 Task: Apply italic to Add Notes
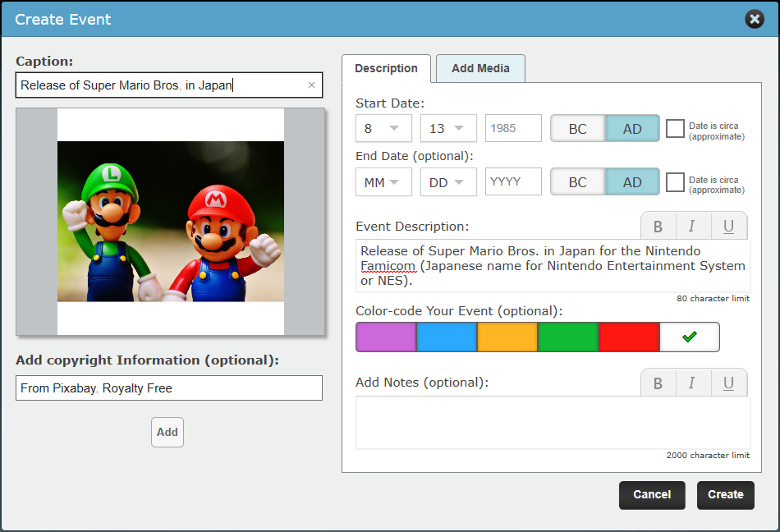tap(692, 383)
